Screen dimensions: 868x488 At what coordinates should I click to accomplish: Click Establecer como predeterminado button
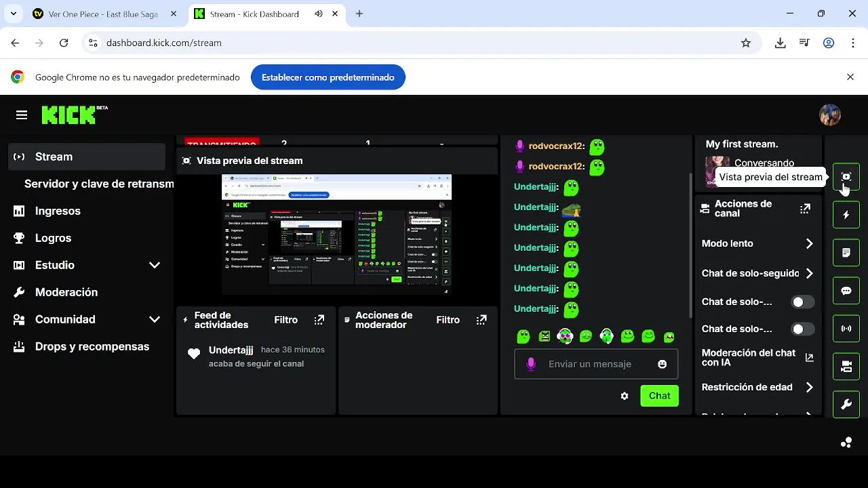(x=328, y=77)
